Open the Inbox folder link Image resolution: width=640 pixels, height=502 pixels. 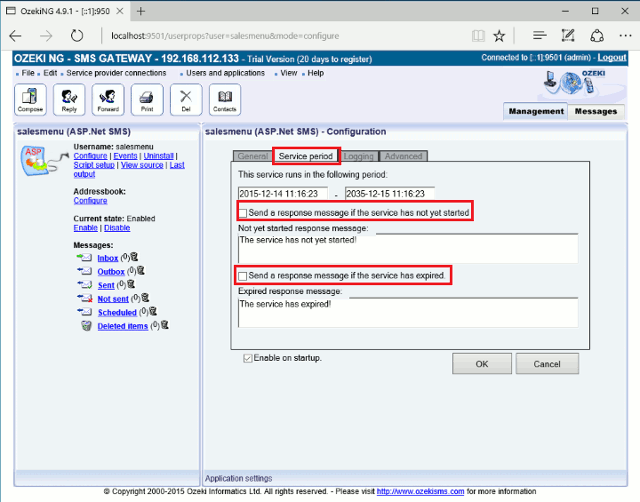tap(108, 258)
